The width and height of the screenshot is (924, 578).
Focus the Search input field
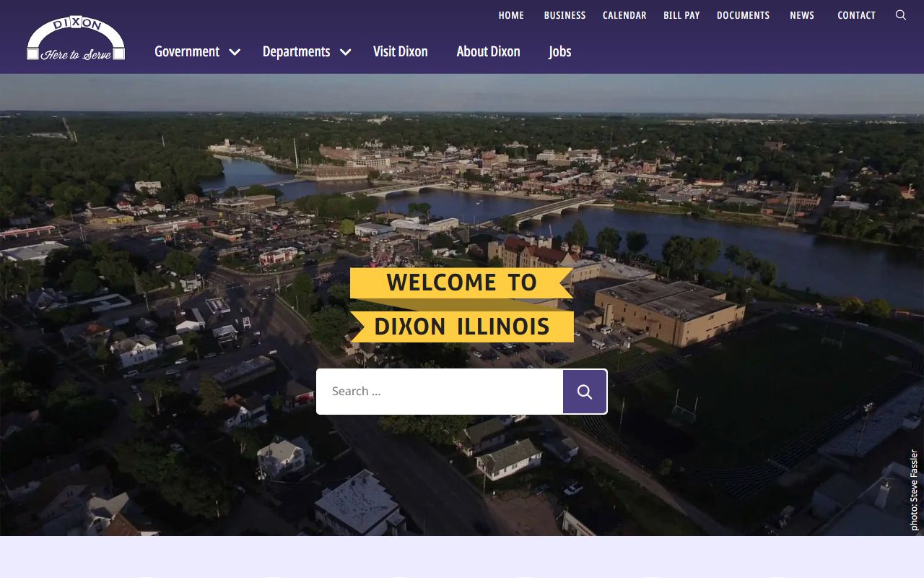(440, 392)
